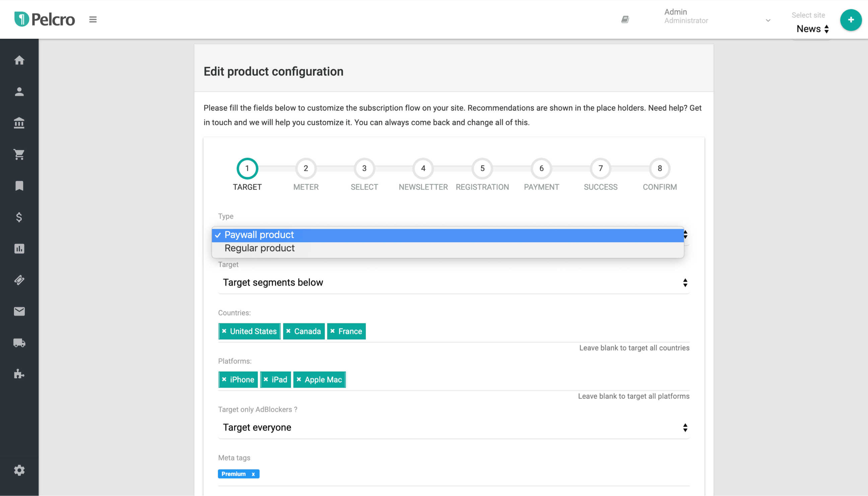Viewport: 868px width, 496px height.
Task: Open the home dashboard sidebar icon
Action: coord(19,60)
